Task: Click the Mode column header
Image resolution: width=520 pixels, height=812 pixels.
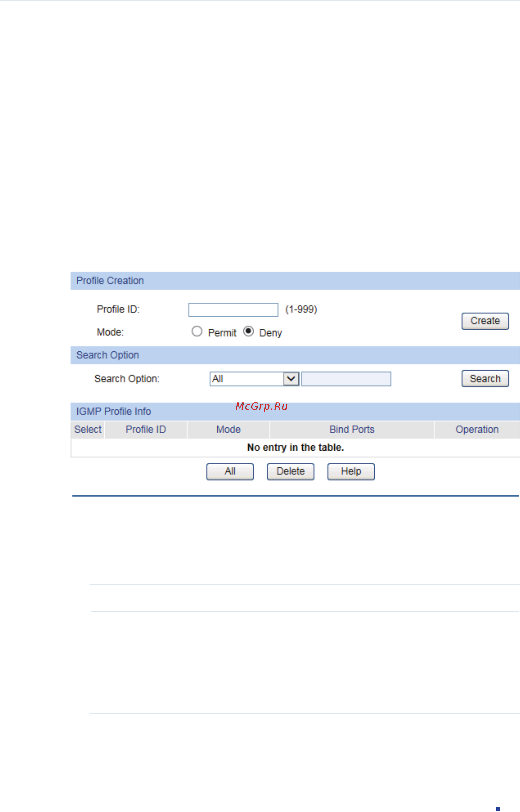Action: point(229,430)
